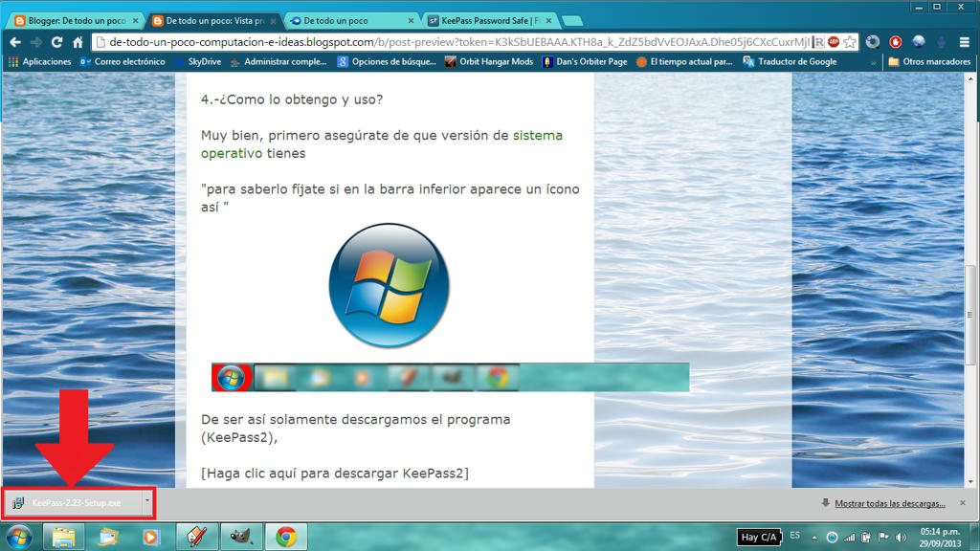Click the red circular extension icon
Screen dimensions: 980x551
pyautogui.click(x=896, y=42)
